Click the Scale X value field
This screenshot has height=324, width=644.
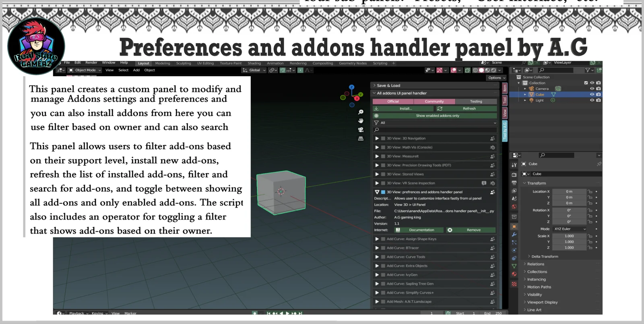569,236
